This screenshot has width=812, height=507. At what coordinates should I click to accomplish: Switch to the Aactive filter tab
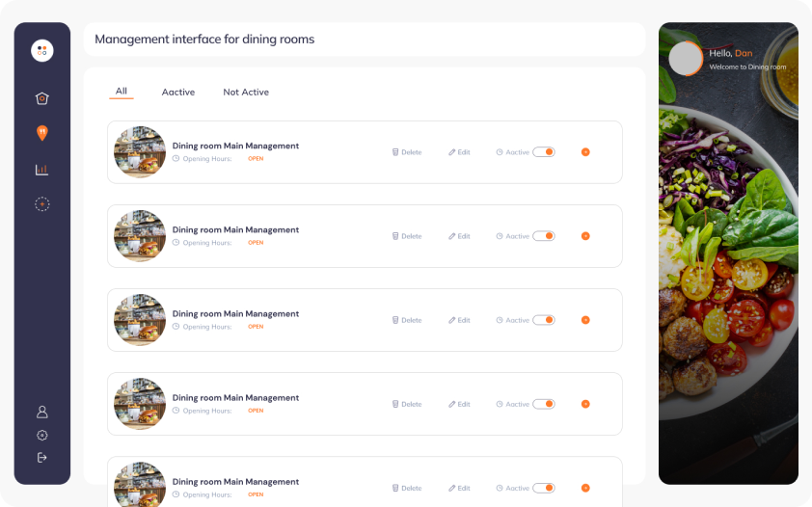click(178, 93)
